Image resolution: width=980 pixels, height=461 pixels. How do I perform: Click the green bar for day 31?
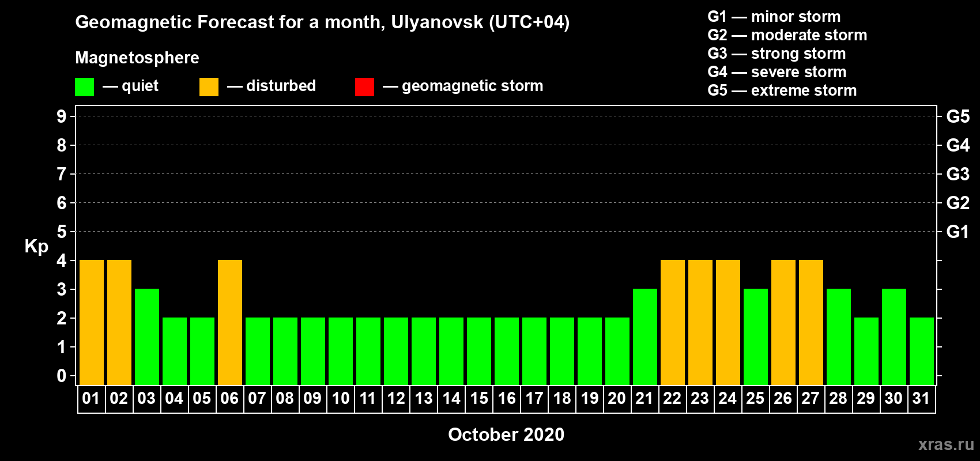pos(922,351)
